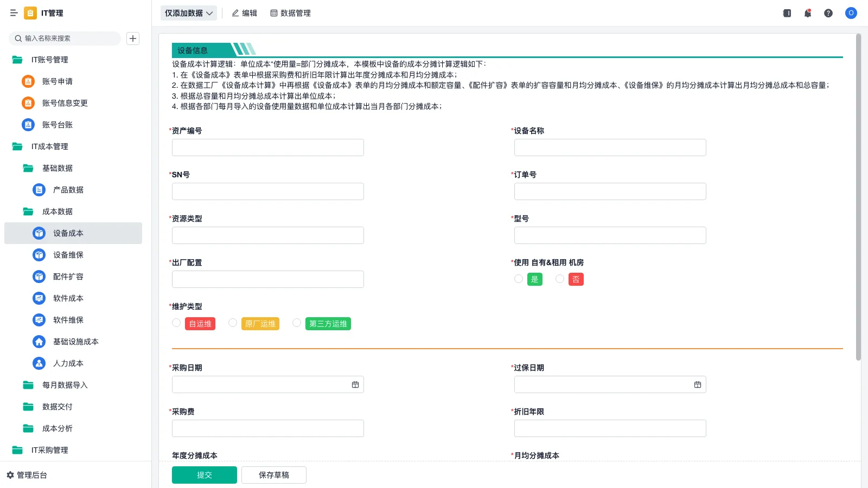Open 基础设施成本 in the sidebar
The height and width of the screenshot is (488, 868).
(76, 342)
